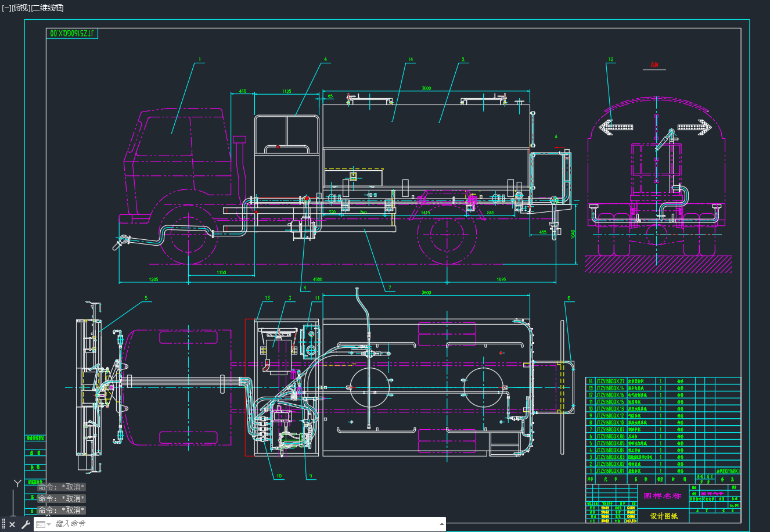Click the command prompt icon in command line
Viewport: 770px width, 532px height.
coord(40,524)
